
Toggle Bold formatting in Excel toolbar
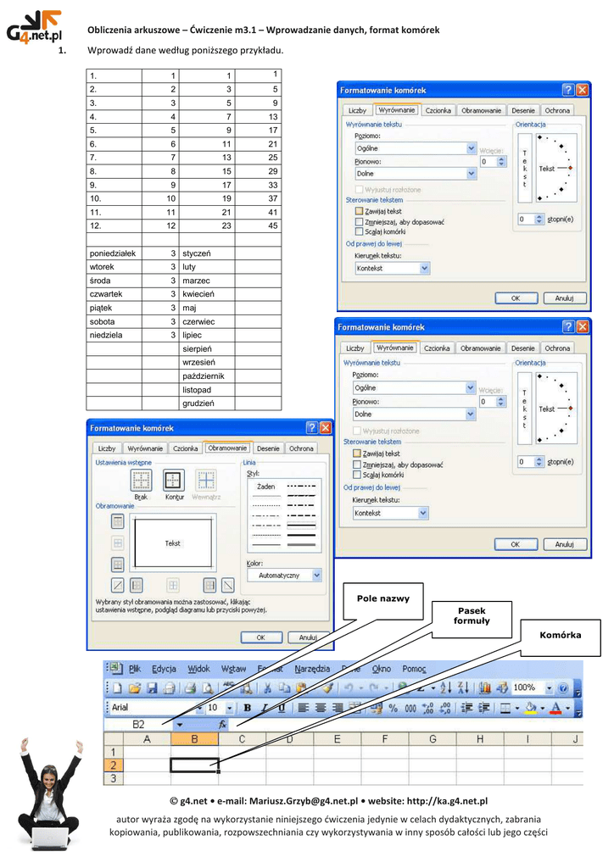[247, 707]
